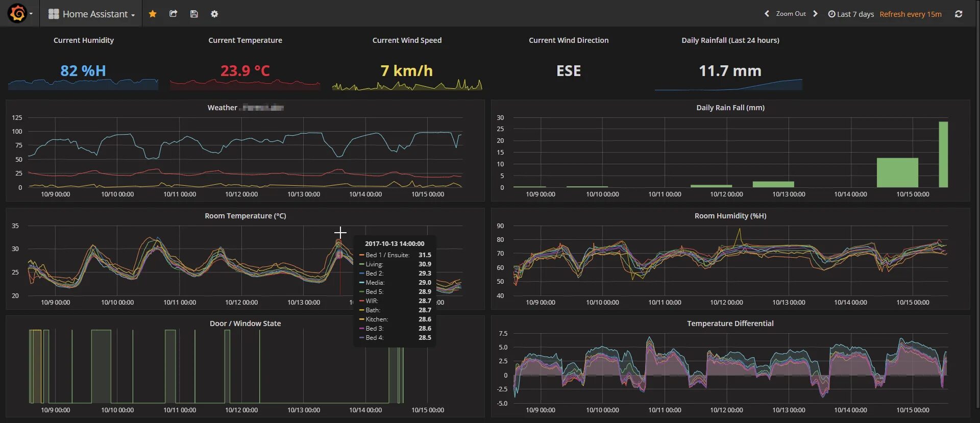Open Room Temperature (°C) panel title
The height and width of the screenshot is (423, 980).
246,216
